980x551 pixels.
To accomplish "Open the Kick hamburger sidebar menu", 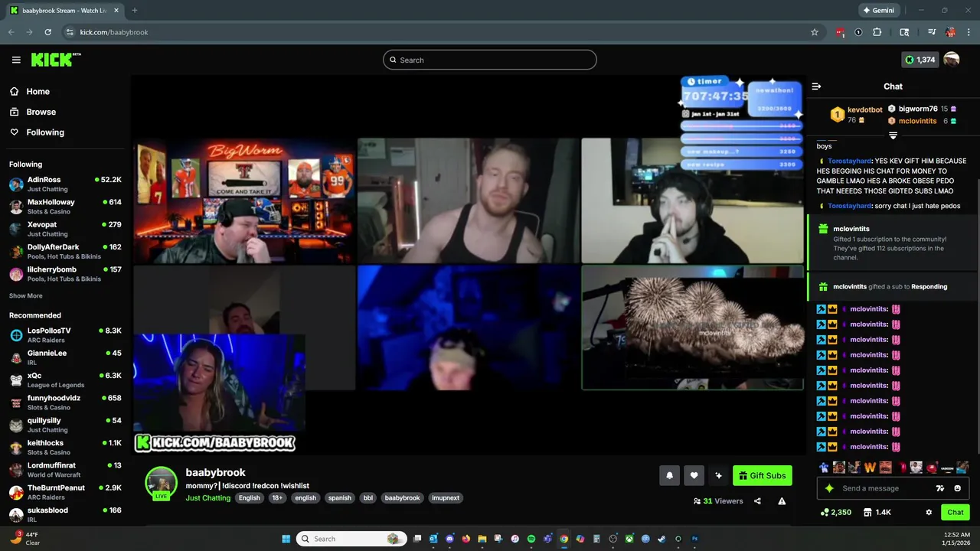I will [16, 60].
